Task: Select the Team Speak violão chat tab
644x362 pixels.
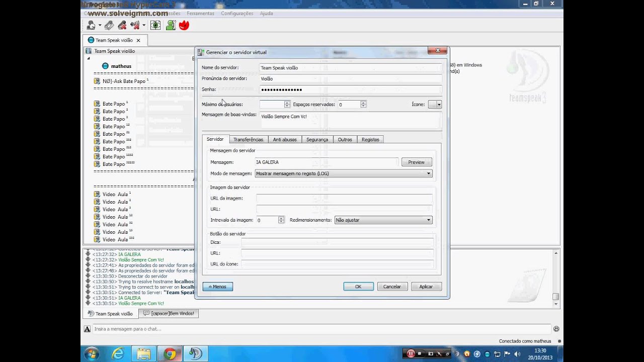Action: [111, 313]
